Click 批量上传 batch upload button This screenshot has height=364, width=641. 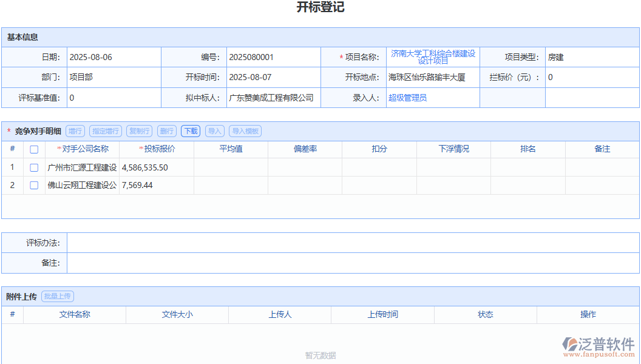57,296
